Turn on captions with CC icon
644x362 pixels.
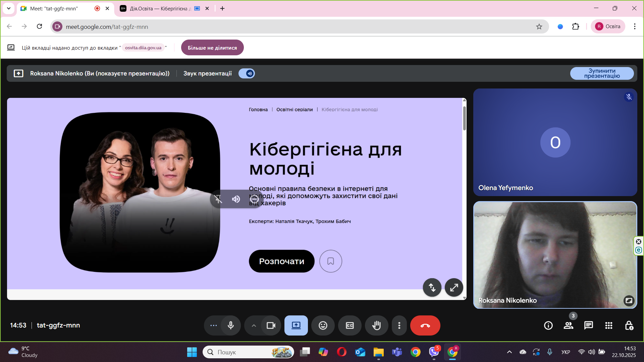point(350,325)
